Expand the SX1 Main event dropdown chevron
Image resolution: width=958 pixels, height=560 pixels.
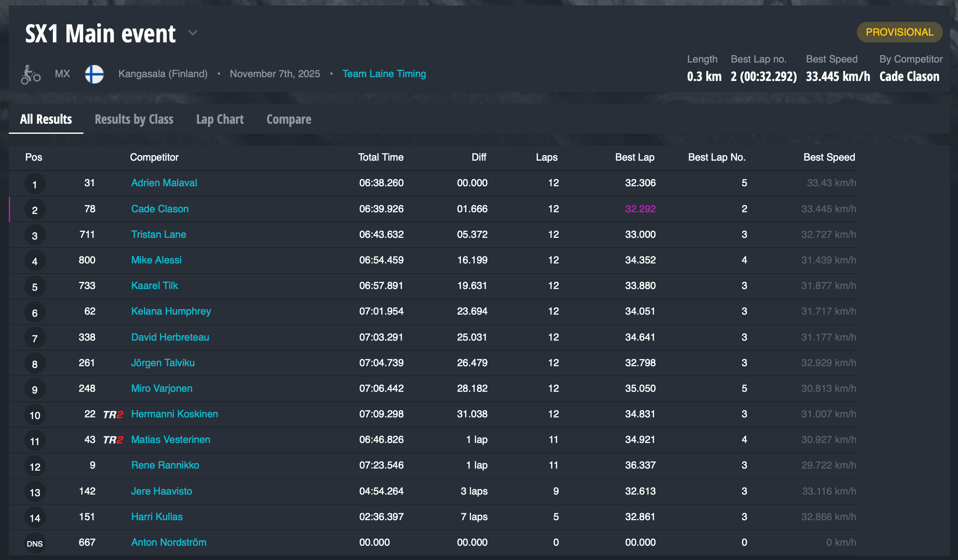(x=193, y=33)
